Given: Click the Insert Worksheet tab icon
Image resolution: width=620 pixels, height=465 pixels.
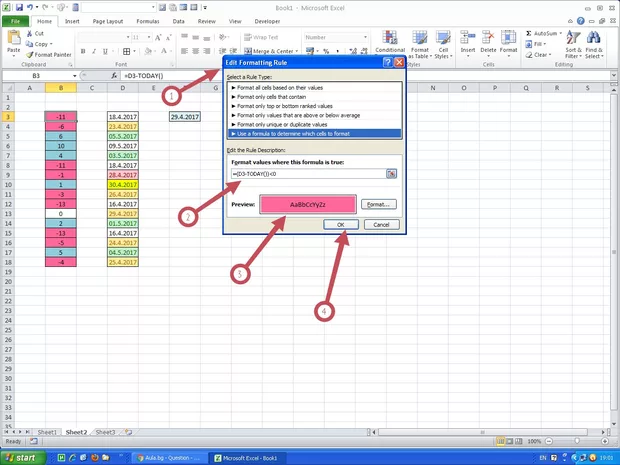Looking at the screenshot, I should click(128, 432).
